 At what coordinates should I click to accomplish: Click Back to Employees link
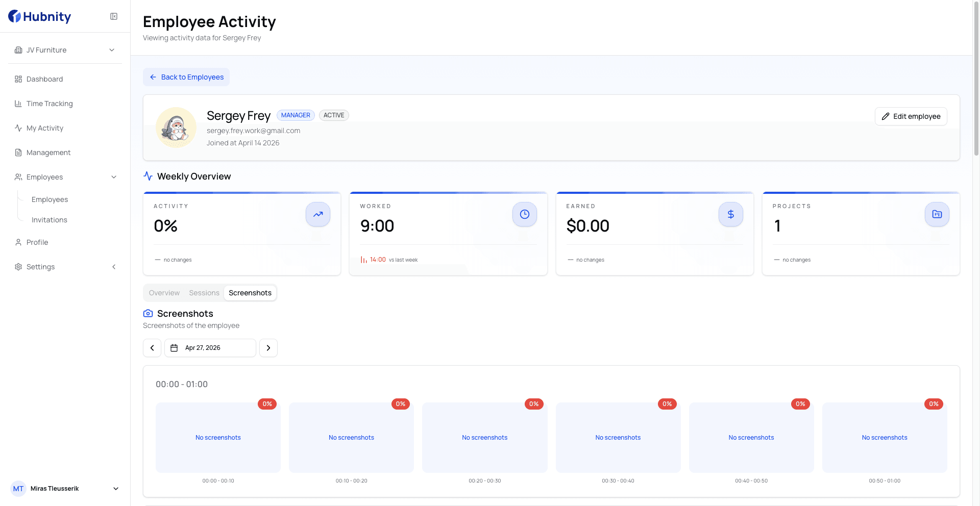pos(186,77)
